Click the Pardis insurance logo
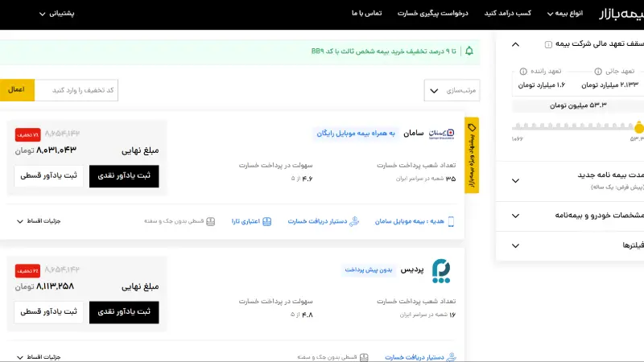Viewport: 644px width, 362px height. (441, 271)
